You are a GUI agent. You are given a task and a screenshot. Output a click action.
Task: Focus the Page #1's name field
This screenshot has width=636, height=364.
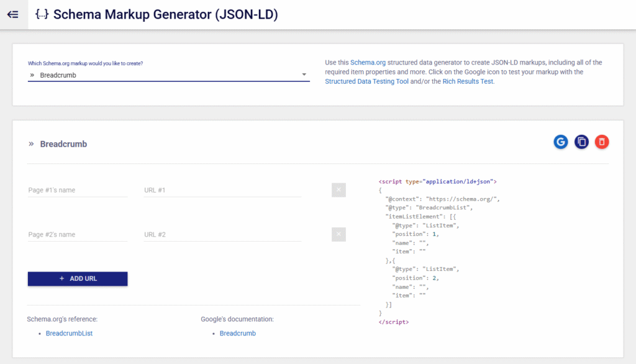click(78, 190)
